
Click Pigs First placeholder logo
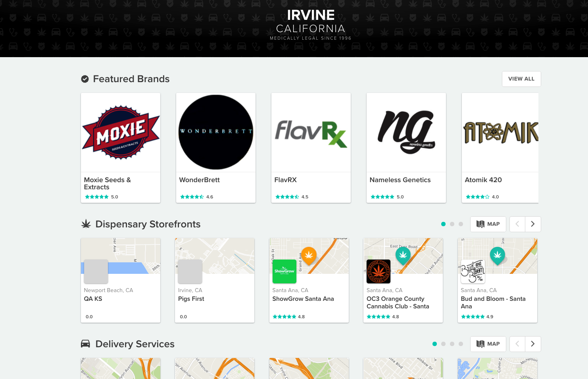pos(190,271)
